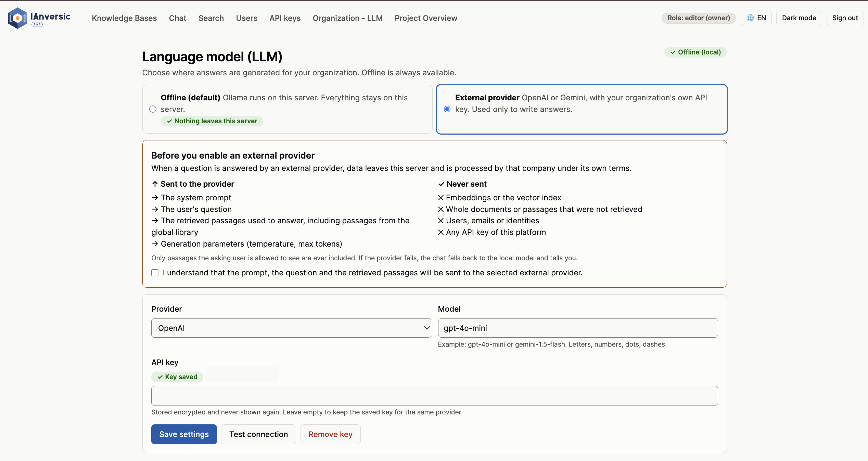The height and width of the screenshot is (461, 868).
Task: Click Remove key button
Action: [x=330, y=434]
